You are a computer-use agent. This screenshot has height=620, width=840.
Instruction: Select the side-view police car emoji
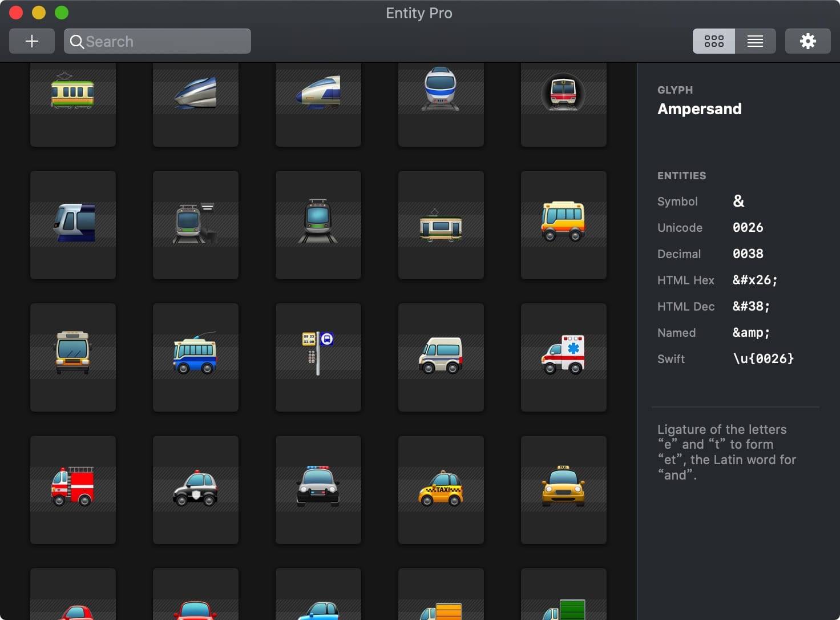coord(196,490)
